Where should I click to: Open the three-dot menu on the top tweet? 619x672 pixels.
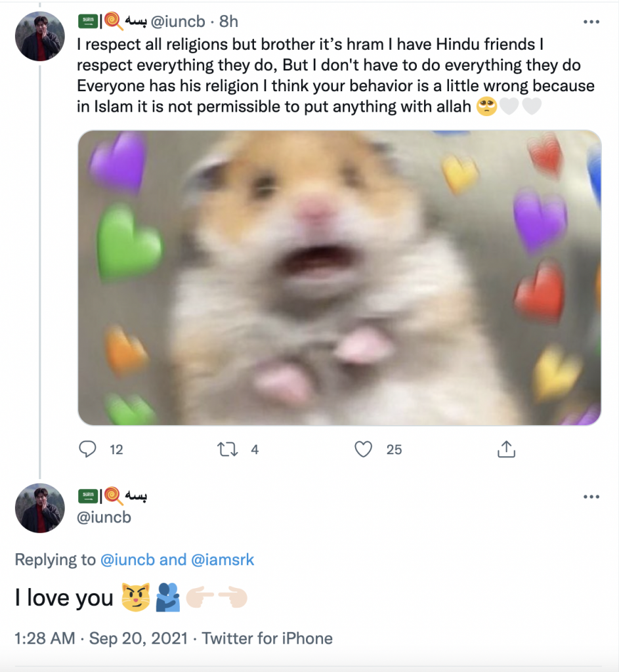591,22
